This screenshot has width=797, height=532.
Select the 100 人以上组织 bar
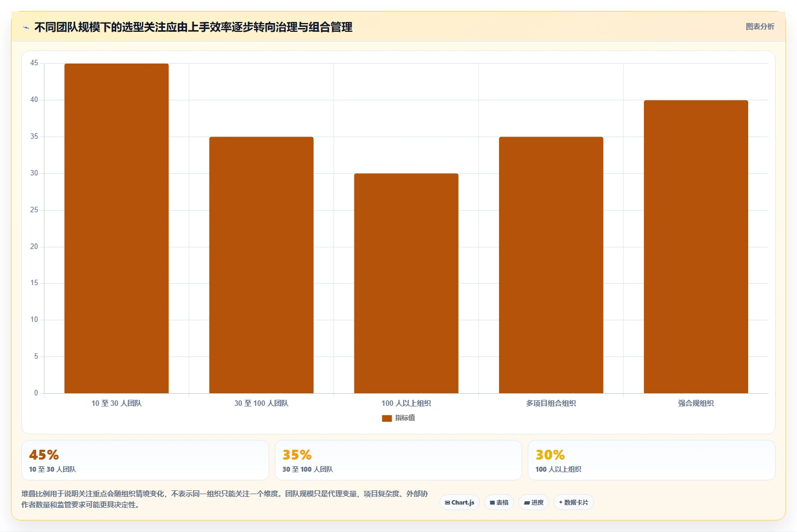406,283
